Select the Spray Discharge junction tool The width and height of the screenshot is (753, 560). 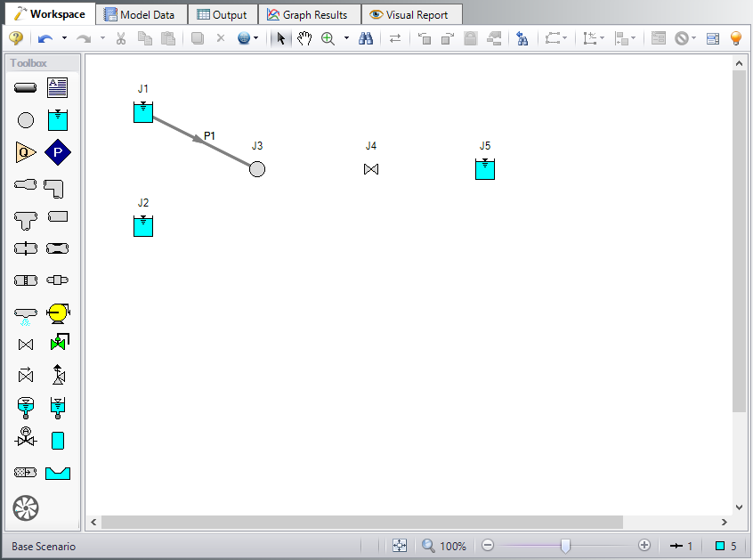tap(26, 316)
